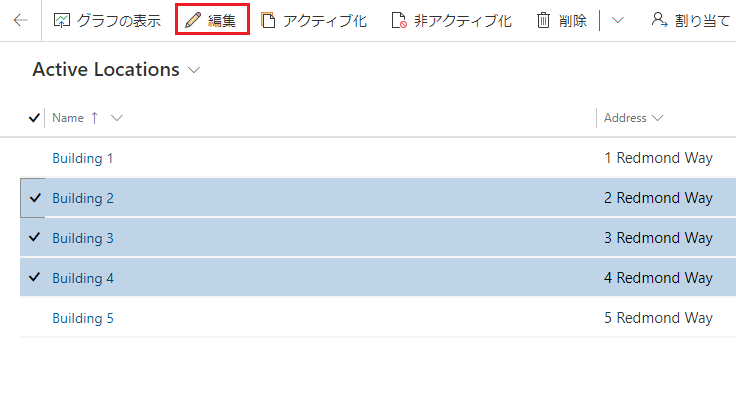Viewport: 736px width, 401px height.
Task: Click the Name column sort arrow
Action: click(x=95, y=118)
